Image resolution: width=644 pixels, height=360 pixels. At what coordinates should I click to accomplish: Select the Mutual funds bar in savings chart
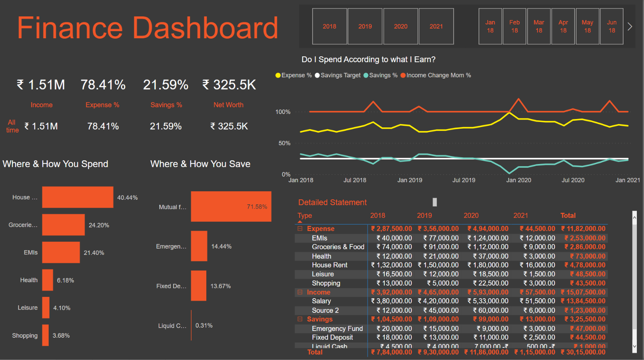(x=231, y=206)
